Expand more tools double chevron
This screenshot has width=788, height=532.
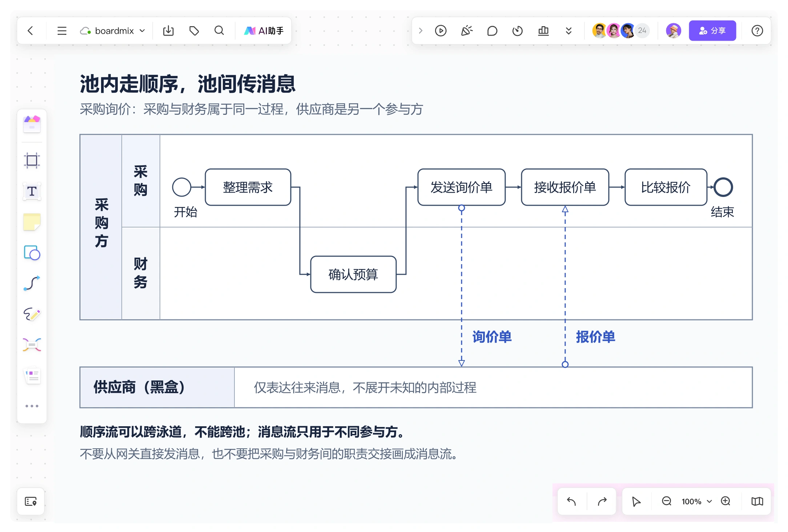pos(569,31)
